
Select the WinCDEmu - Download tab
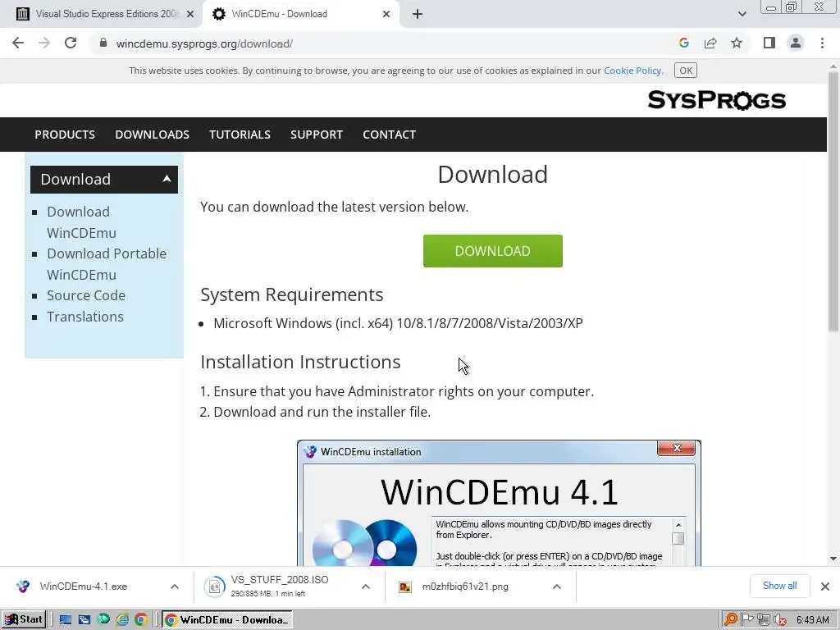click(300, 15)
